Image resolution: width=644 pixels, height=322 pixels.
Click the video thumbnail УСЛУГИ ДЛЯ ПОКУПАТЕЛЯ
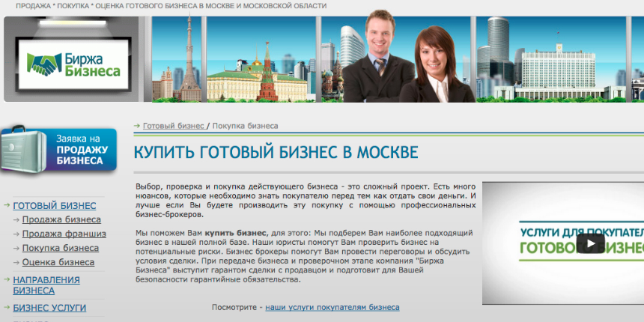(563, 243)
